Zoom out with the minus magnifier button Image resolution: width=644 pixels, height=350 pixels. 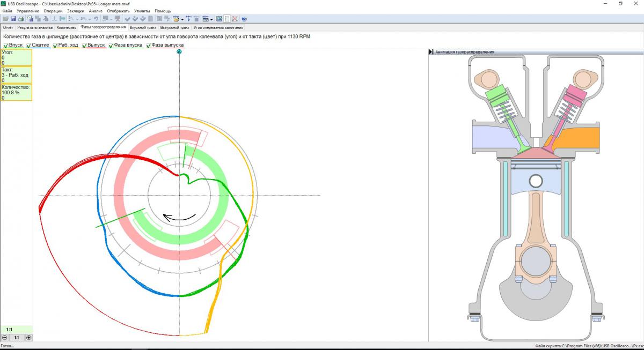[x=5, y=338]
